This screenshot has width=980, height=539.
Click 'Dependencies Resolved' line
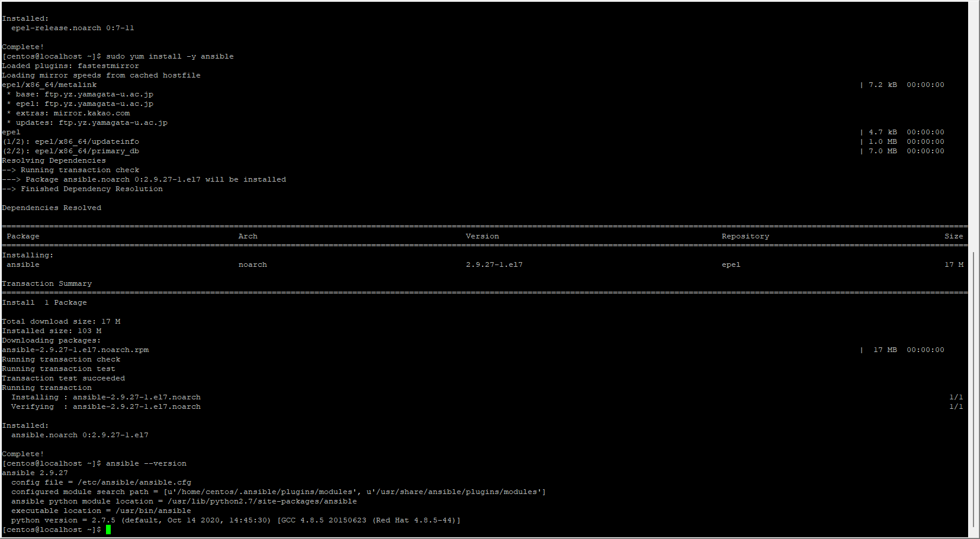pyautogui.click(x=52, y=208)
